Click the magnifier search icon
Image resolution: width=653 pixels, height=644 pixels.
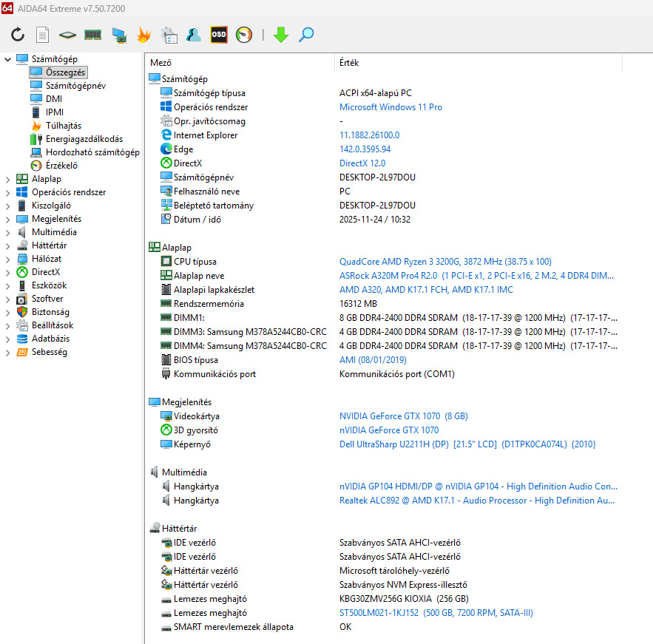point(306,35)
